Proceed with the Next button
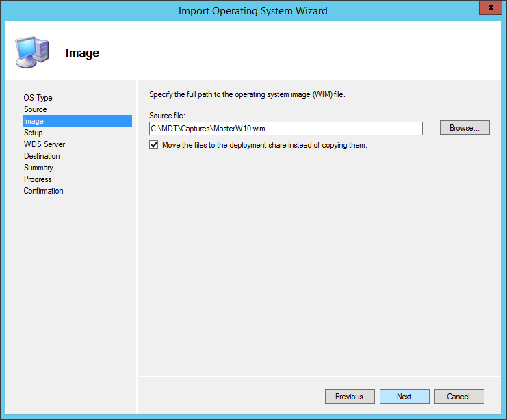Viewport: 507px width, 420px height. [x=404, y=397]
